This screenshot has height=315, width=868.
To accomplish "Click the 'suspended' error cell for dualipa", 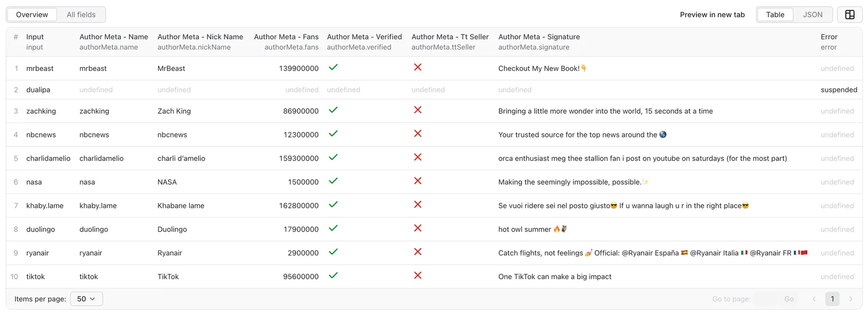I will point(839,90).
